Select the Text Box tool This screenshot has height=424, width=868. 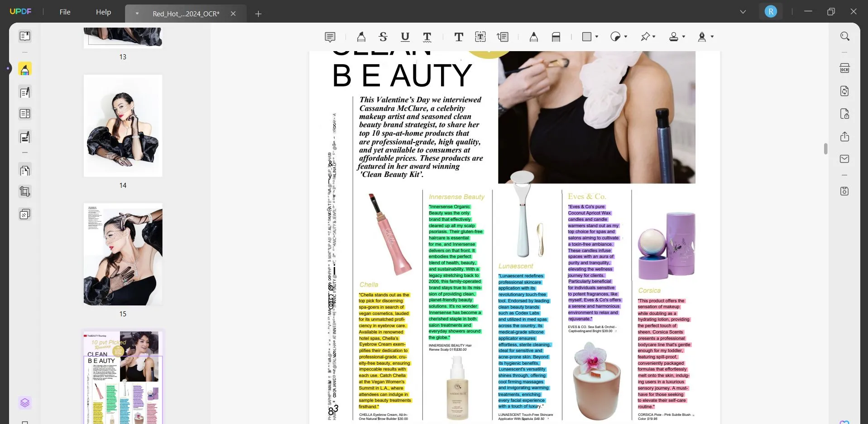480,37
